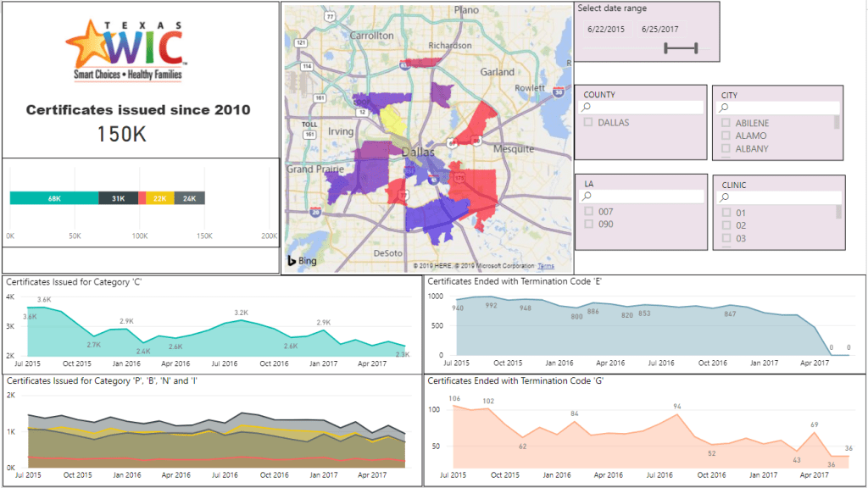Select the teal 68K bar segment

(54, 198)
